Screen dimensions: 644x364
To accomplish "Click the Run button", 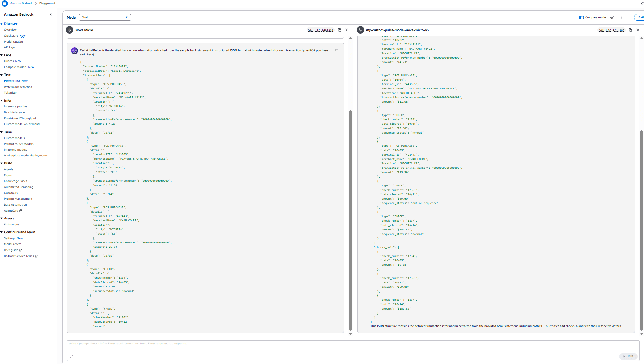I will point(628,356).
